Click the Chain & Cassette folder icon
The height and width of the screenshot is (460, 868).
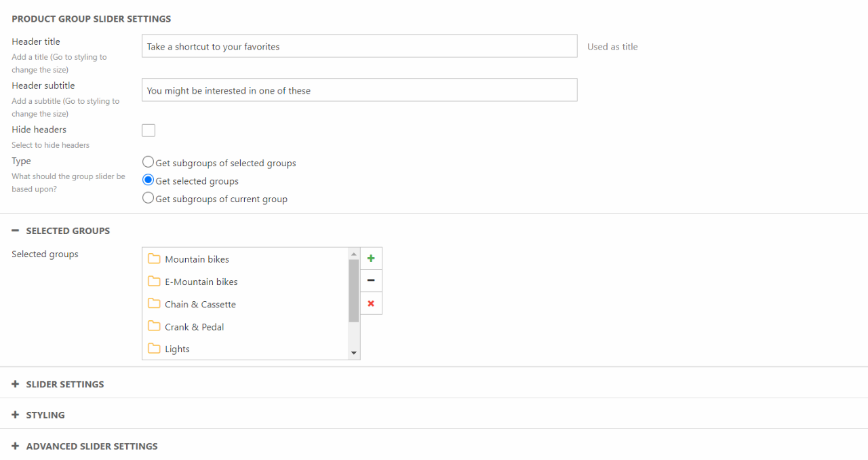tap(154, 304)
